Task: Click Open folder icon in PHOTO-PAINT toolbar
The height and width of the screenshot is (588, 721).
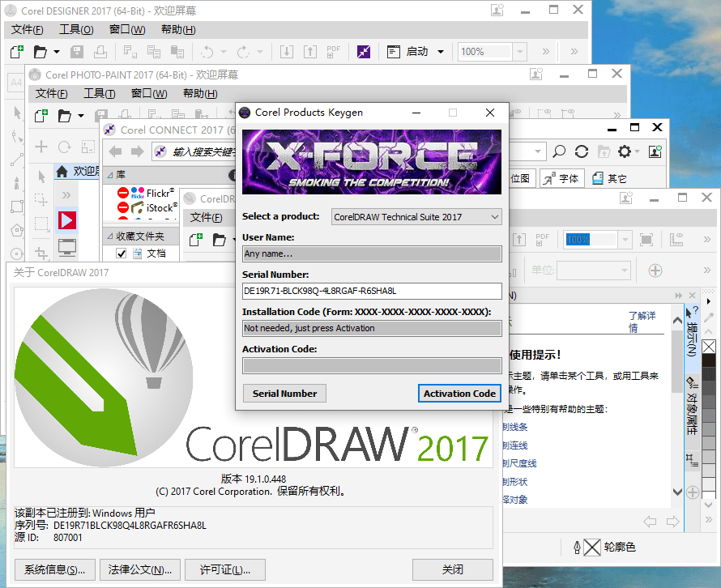Action: 64,115
